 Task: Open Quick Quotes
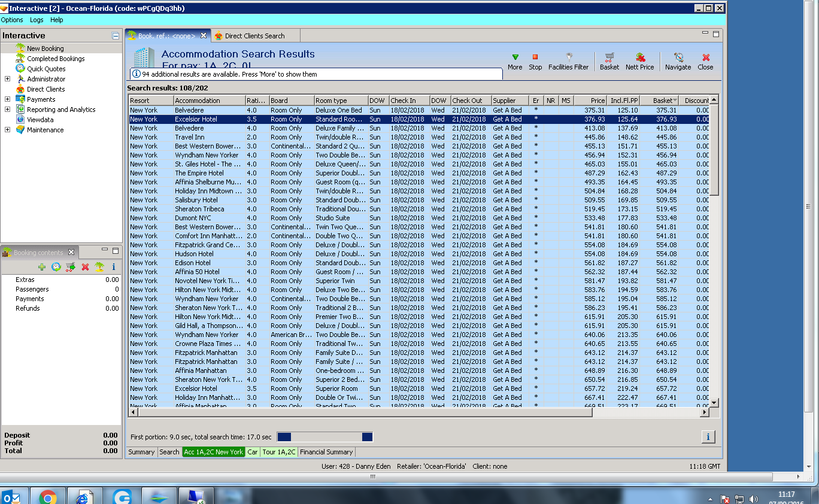pyautogui.click(x=46, y=69)
